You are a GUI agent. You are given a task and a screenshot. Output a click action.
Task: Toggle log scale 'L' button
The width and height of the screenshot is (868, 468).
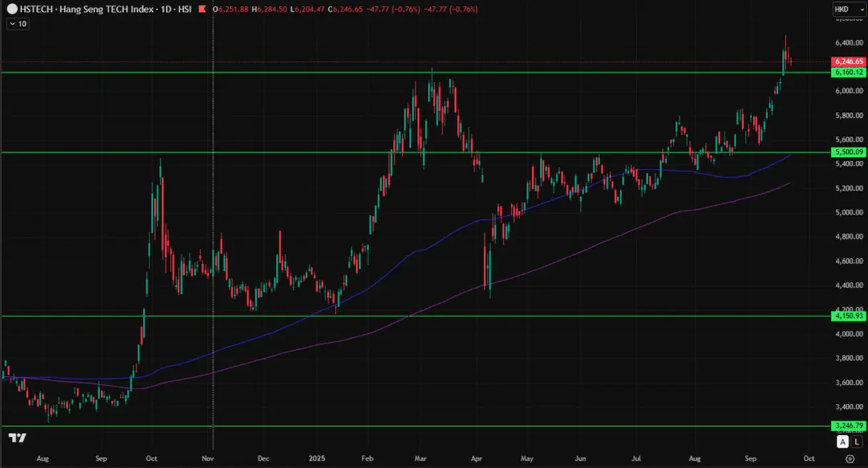tap(857, 442)
